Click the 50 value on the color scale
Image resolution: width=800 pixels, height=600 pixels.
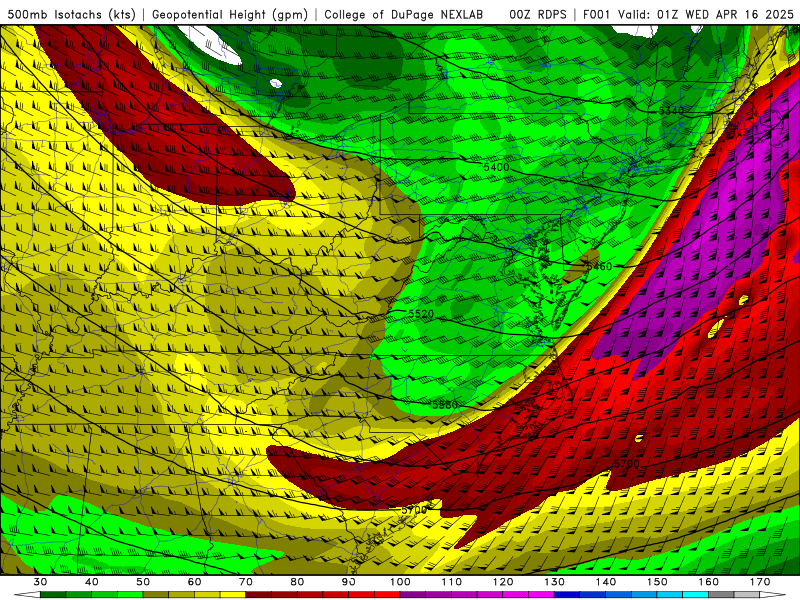(143, 582)
